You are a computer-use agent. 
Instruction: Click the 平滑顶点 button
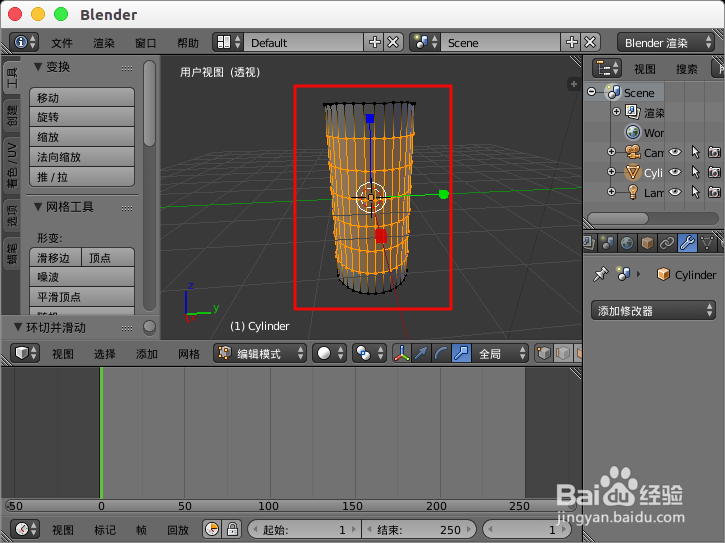click(82, 296)
